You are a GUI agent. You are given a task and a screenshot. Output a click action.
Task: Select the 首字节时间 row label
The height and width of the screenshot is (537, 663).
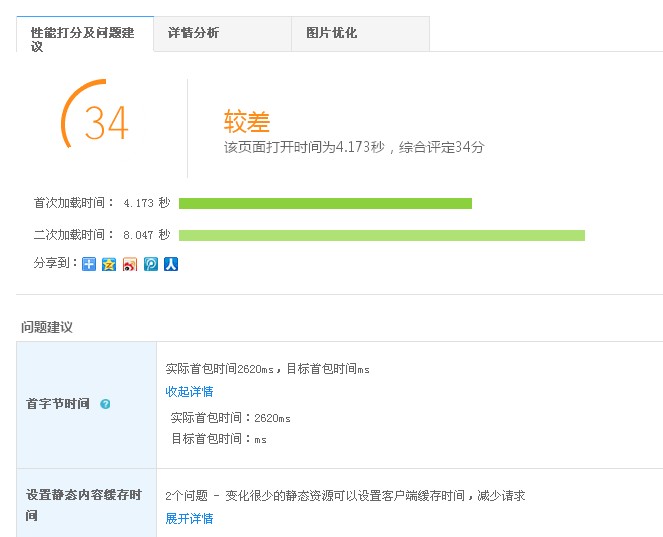(58, 404)
